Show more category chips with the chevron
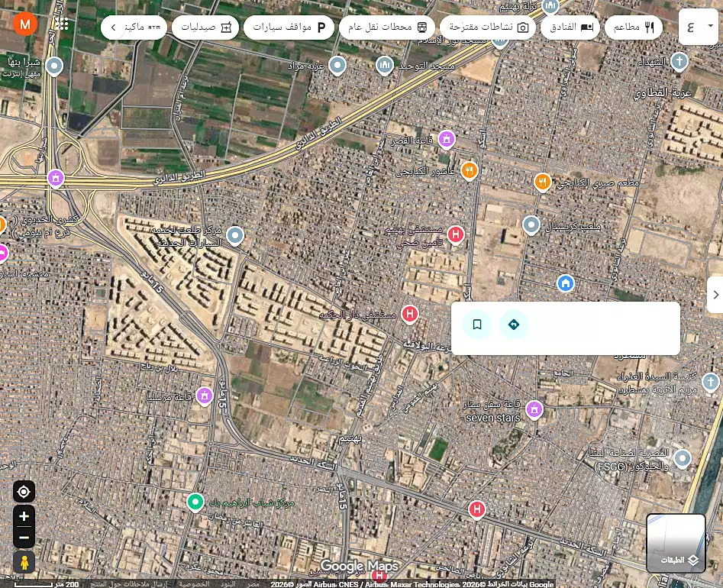This screenshot has height=588, width=723. pyautogui.click(x=114, y=27)
